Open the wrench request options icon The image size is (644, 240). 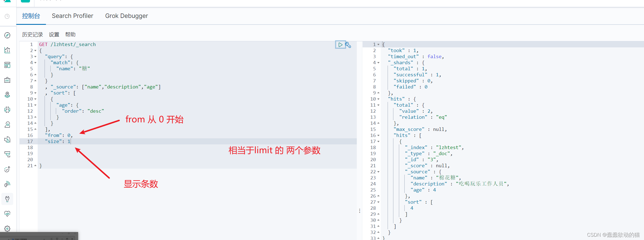[x=348, y=45]
